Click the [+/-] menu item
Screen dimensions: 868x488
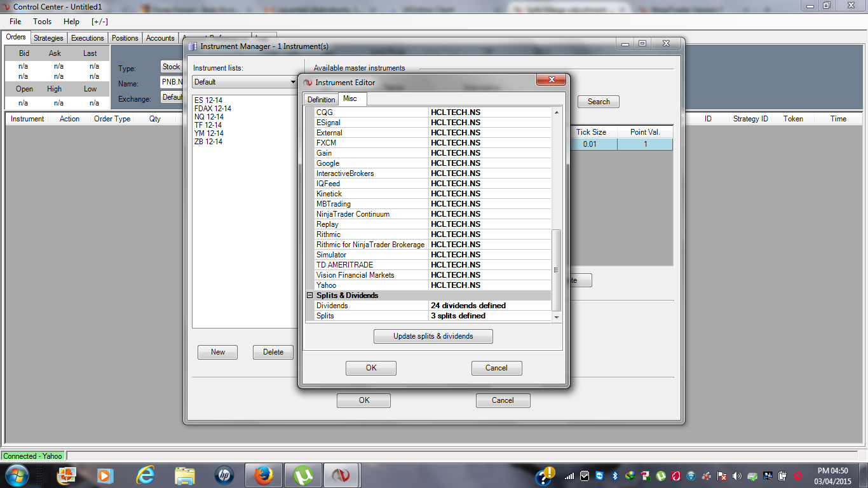pyautogui.click(x=100, y=22)
